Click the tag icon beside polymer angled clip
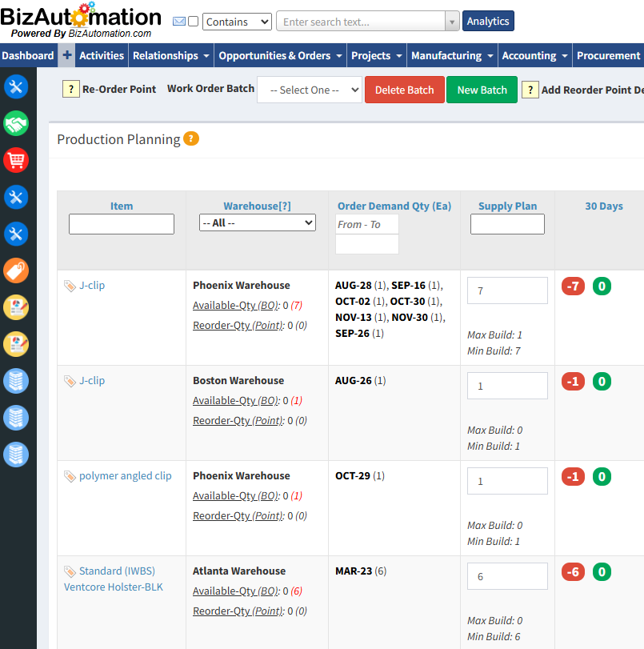 point(70,476)
